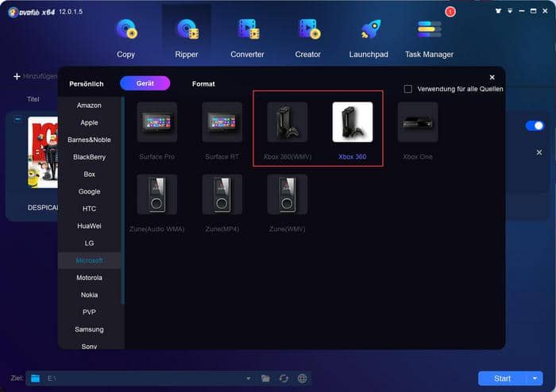Click the Hinzufügen add button
This screenshot has height=392, width=556.
pos(34,76)
